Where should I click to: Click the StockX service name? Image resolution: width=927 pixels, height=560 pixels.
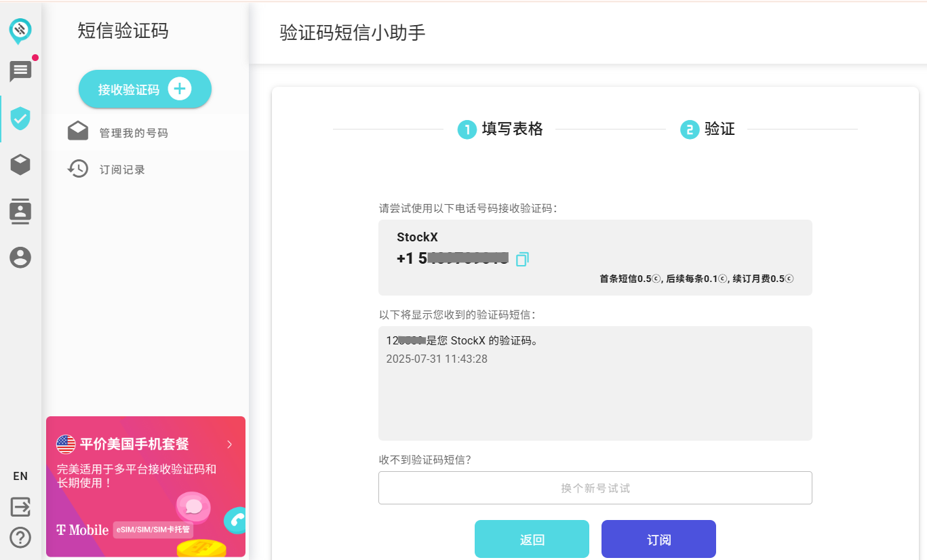[417, 237]
